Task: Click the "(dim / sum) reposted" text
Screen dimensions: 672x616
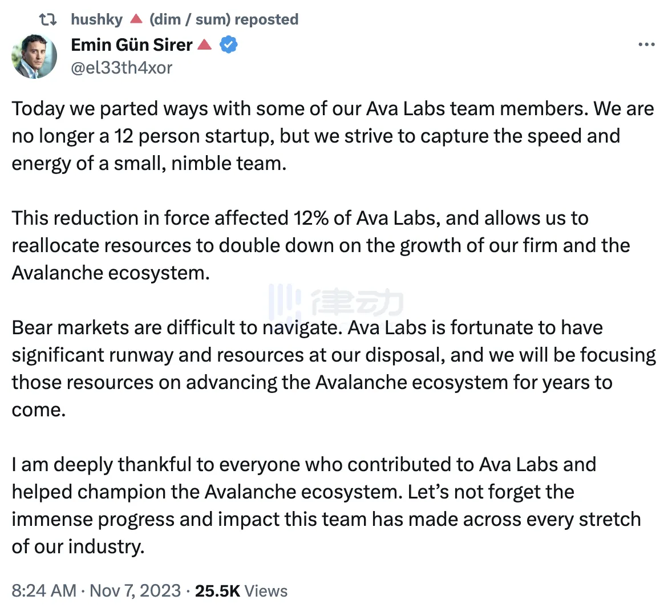Action: (224, 19)
